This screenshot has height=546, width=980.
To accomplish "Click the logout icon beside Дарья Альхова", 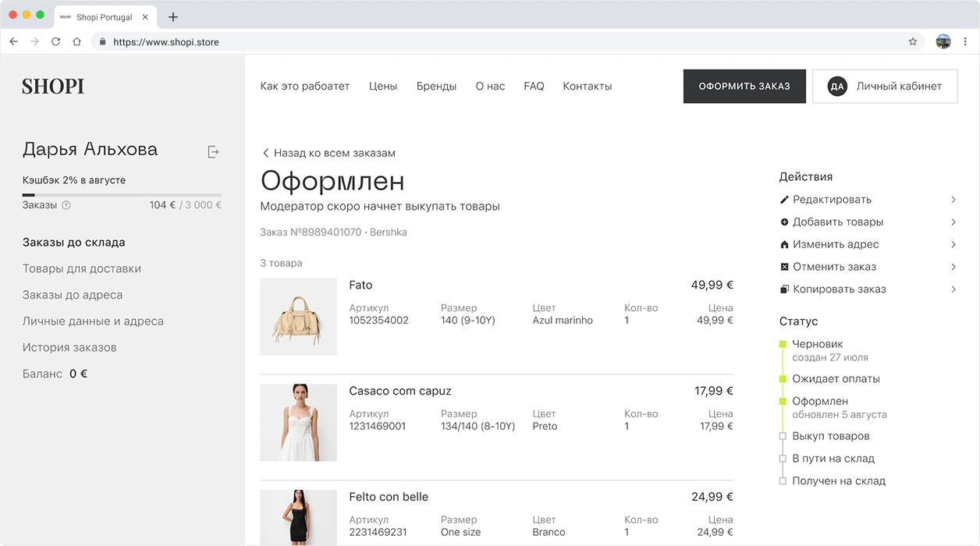I will tap(213, 152).
